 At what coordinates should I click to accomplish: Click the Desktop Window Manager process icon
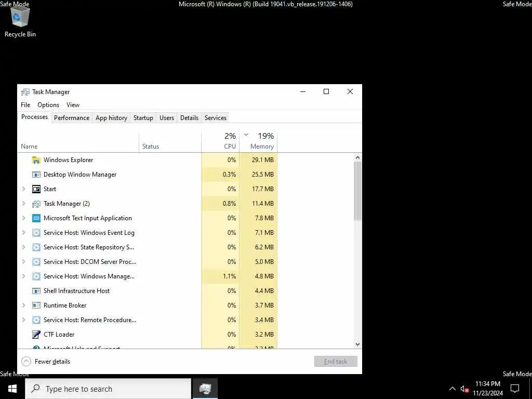[x=36, y=175]
